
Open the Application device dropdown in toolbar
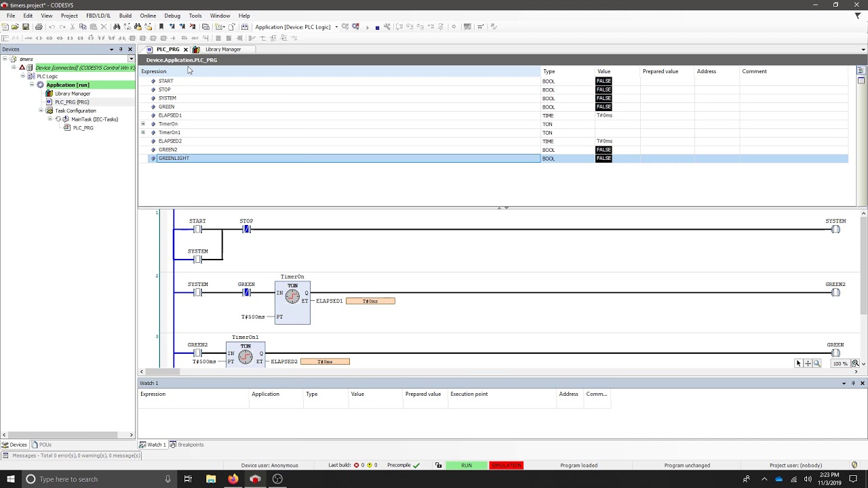click(x=336, y=27)
